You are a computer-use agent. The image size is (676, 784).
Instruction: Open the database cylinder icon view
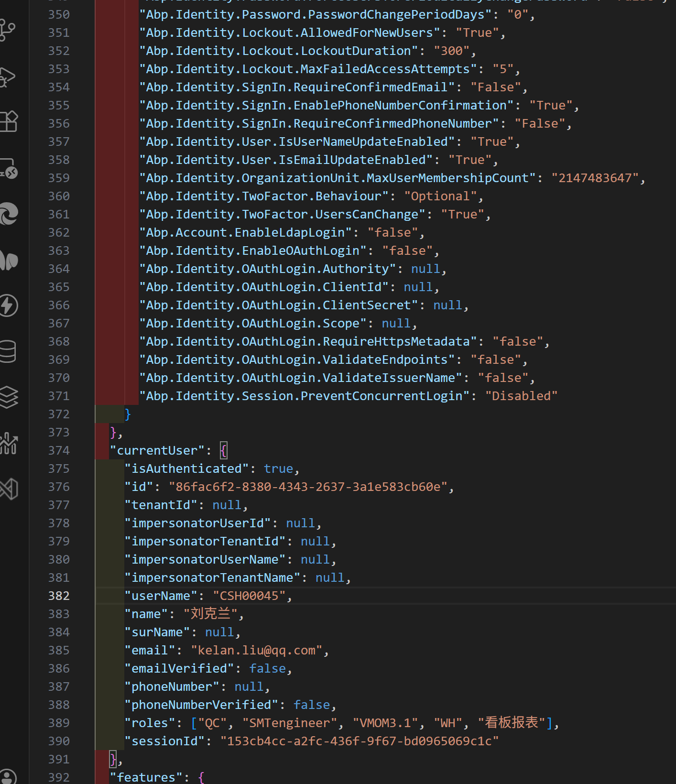8,351
